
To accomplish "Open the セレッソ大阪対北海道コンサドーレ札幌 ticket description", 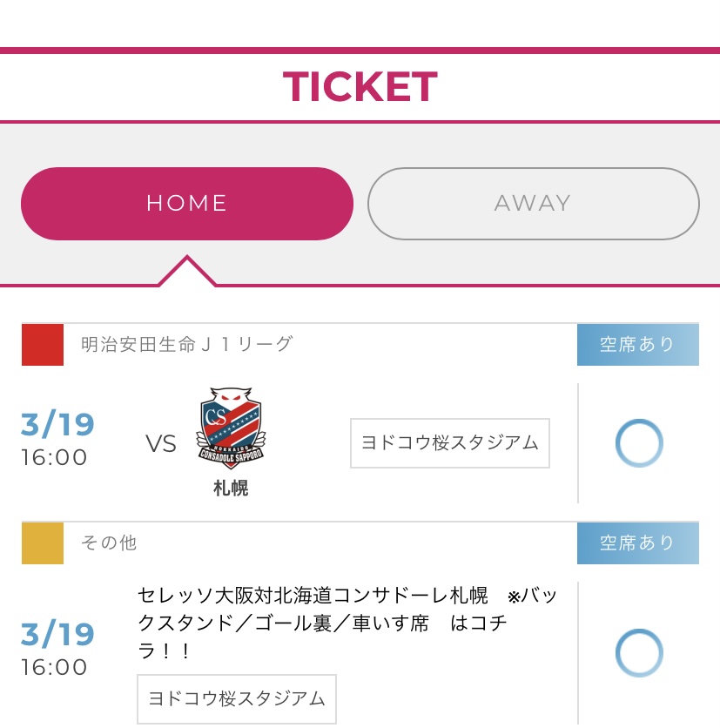I will tap(347, 623).
